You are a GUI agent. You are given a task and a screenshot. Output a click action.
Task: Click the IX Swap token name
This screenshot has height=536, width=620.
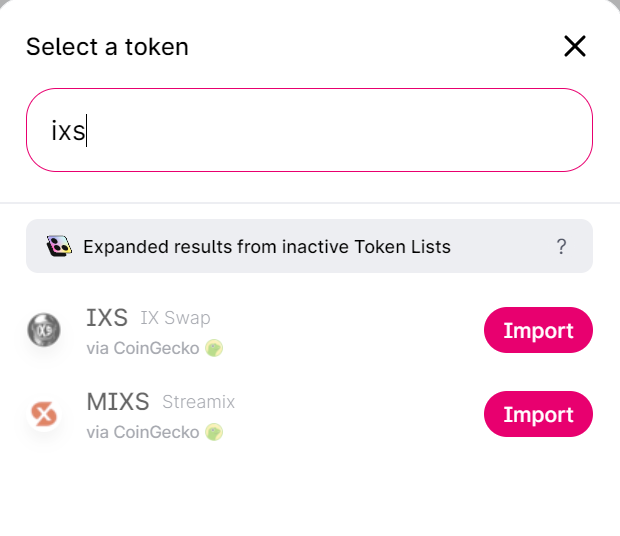[x=176, y=318]
